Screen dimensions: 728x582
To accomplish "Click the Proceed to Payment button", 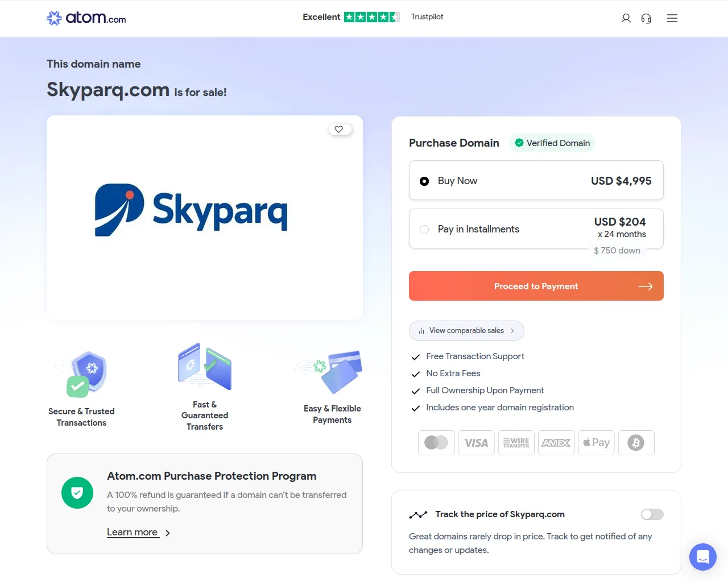I will point(536,286).
